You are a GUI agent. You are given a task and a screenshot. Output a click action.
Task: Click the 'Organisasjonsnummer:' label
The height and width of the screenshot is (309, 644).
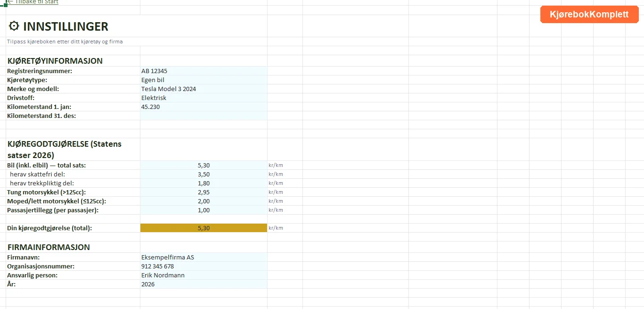pyautogui.click(x=41, y=267)
